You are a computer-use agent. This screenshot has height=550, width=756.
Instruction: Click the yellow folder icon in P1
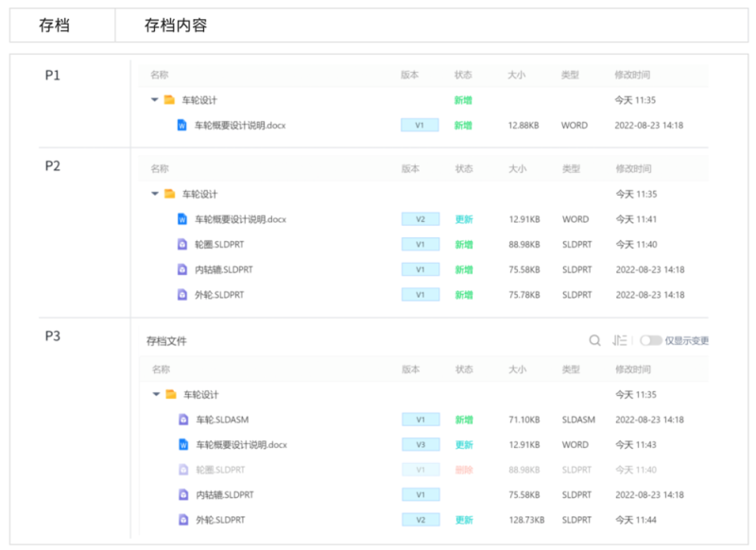[x=169, y=99]
